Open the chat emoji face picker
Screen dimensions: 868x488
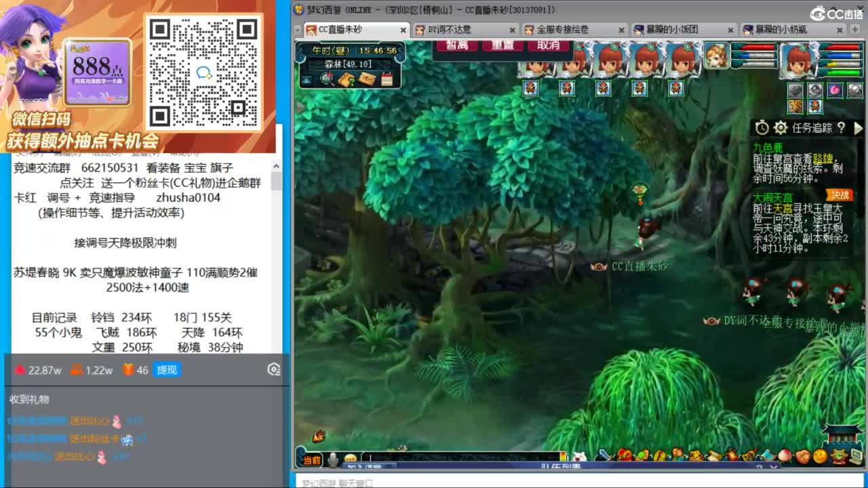[350, 460]
